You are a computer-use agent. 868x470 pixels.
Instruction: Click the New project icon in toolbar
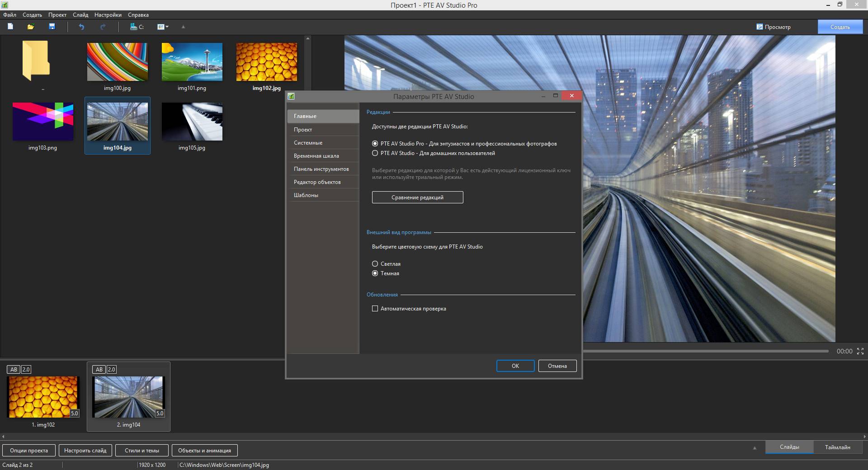tap(10, 27)
